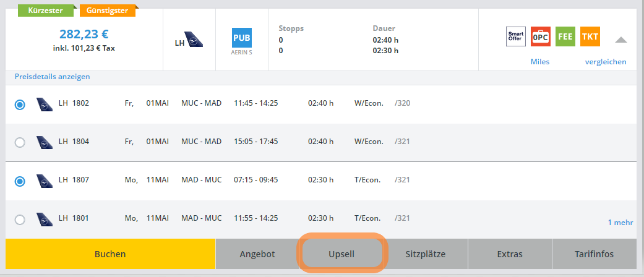Collapse flight details with up arrow
644x277 pixels.
click(x=621, y=40)
